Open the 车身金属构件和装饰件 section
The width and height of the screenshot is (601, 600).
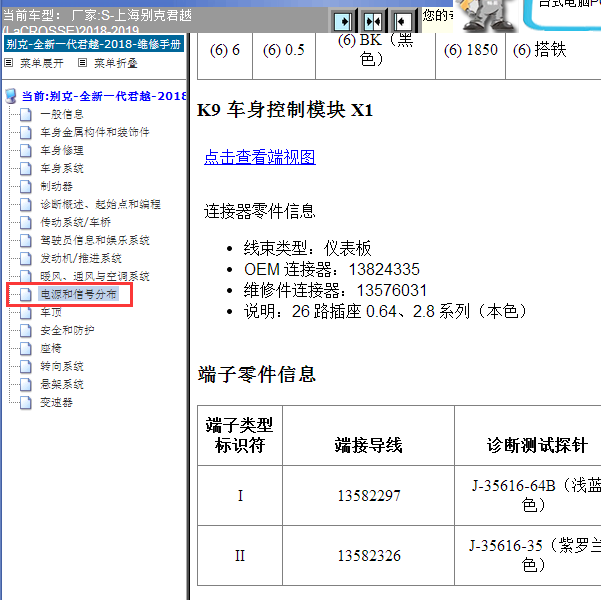(95, 132)
